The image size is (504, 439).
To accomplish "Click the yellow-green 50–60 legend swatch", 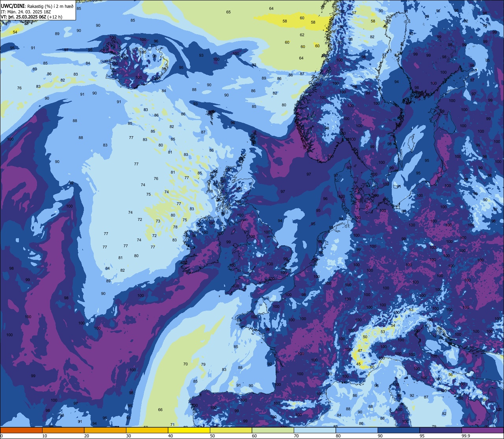I will (x=231, y=430).
